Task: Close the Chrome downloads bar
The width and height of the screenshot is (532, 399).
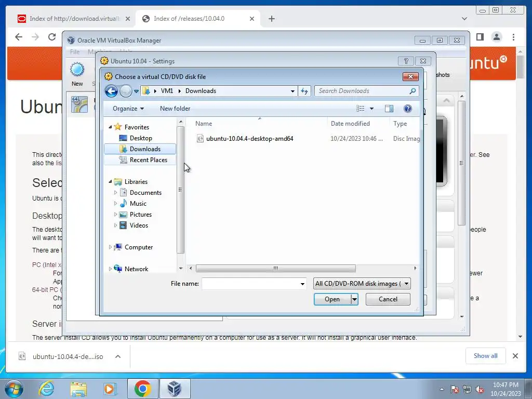Action: pos(515,355)
